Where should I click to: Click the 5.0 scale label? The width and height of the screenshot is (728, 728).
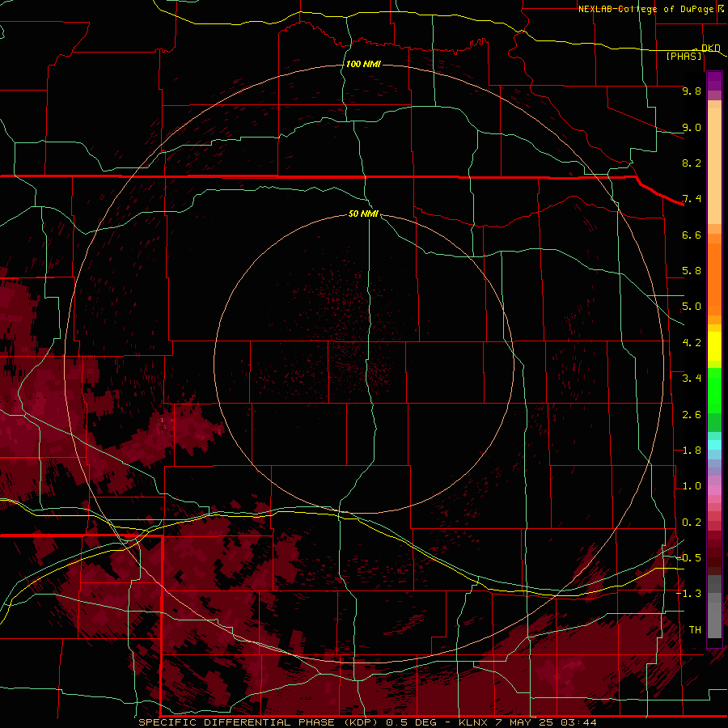point(692,307)
